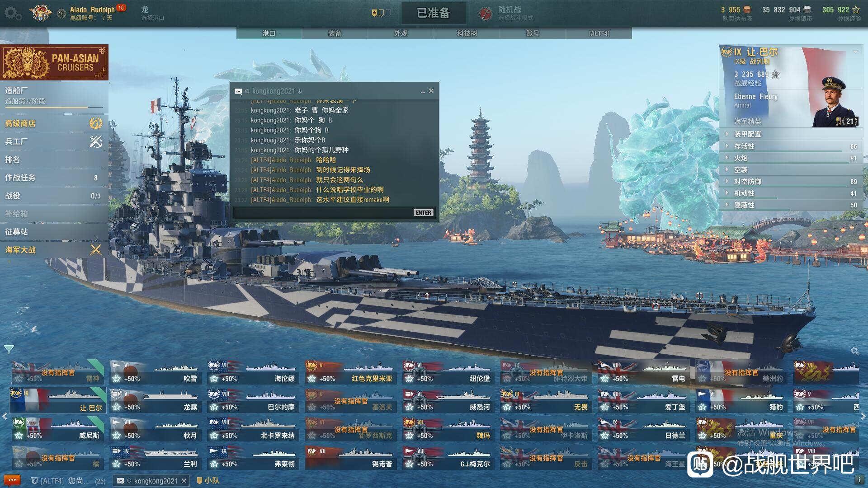Screen dimensions: 868x488
Task: Click the random battle mode icon
Action: click(x=486, y=14)
